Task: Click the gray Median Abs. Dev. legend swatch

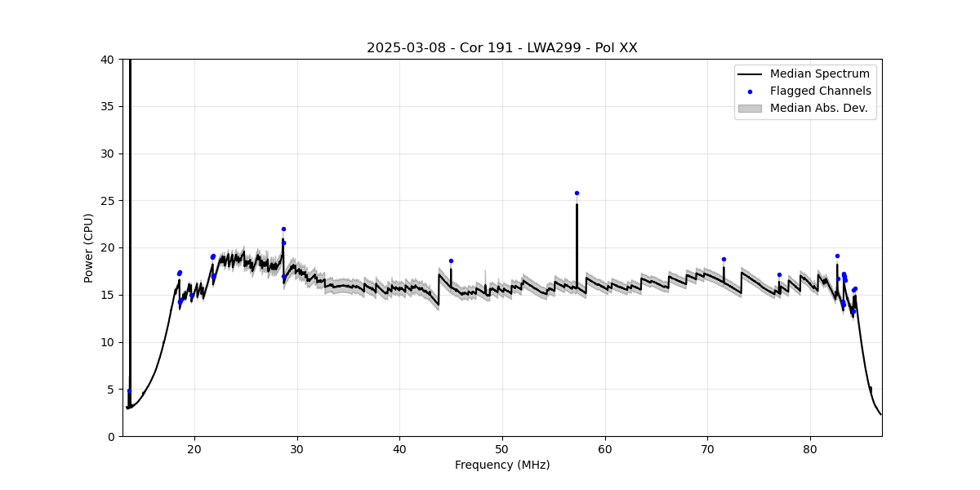Action: coord(750,109)
